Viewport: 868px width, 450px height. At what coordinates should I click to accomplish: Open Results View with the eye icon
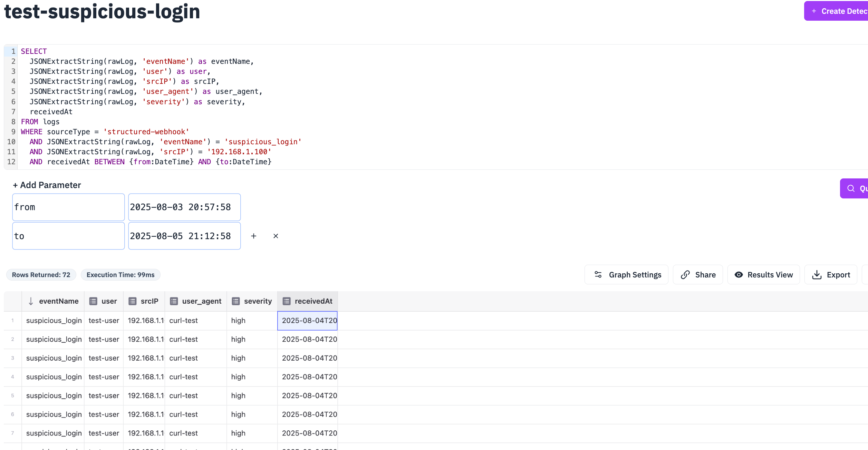point(739,274)
